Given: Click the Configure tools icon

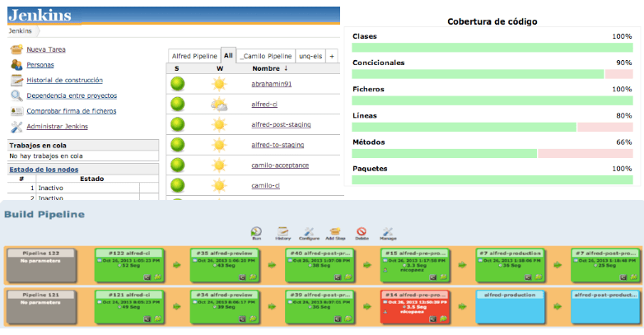Looking at the screenshot, I should point(309,231).
